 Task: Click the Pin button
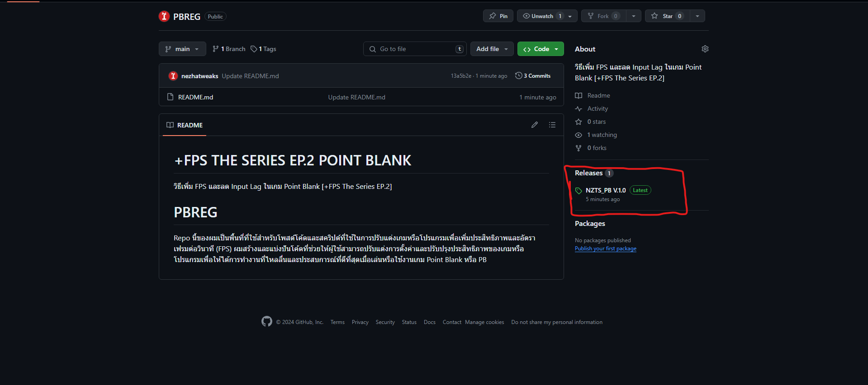498,16
